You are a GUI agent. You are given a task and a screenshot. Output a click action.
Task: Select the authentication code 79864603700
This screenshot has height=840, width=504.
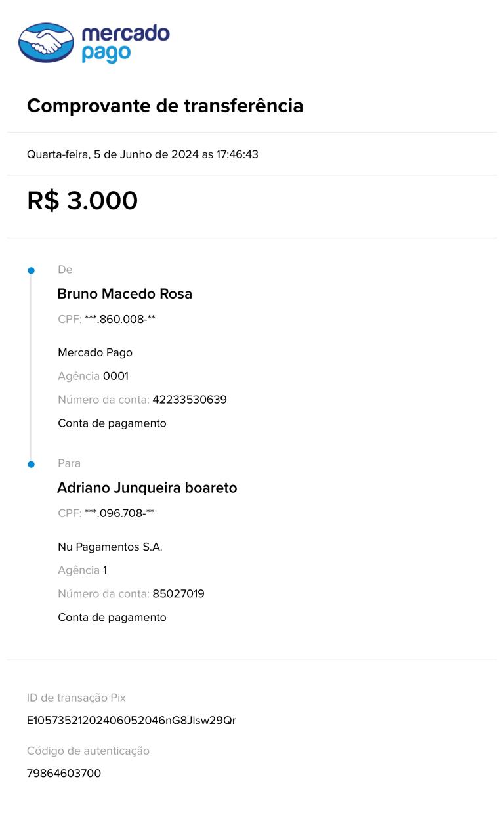64,774
